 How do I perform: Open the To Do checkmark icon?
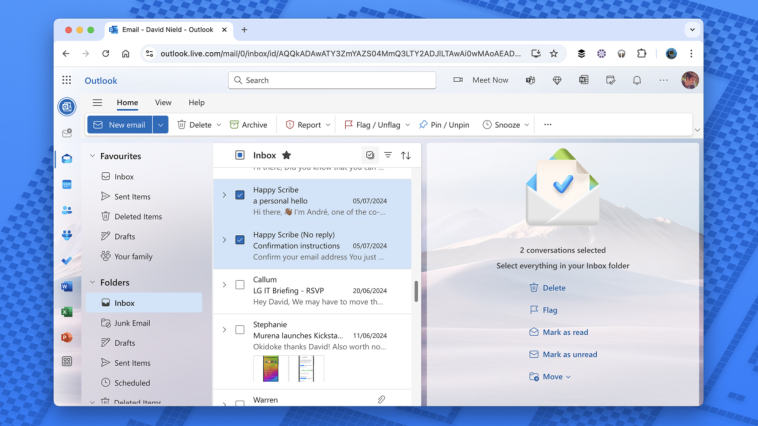pyautogui.click(x=67, y=261)
